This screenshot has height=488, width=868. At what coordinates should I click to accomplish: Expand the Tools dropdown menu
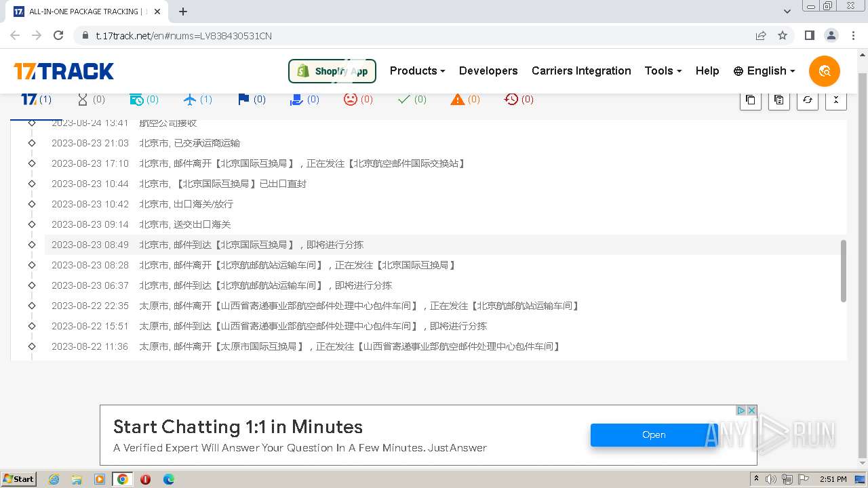click(663, 70)
